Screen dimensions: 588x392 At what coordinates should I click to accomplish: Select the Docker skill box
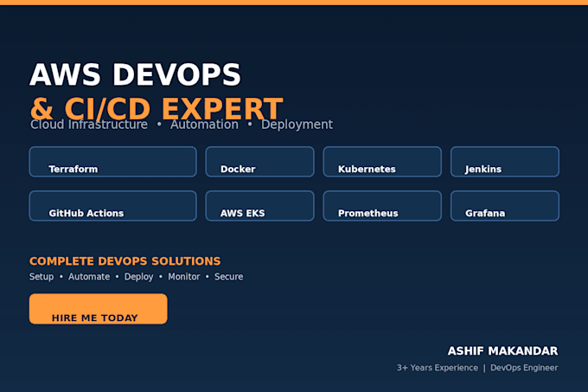260,162
